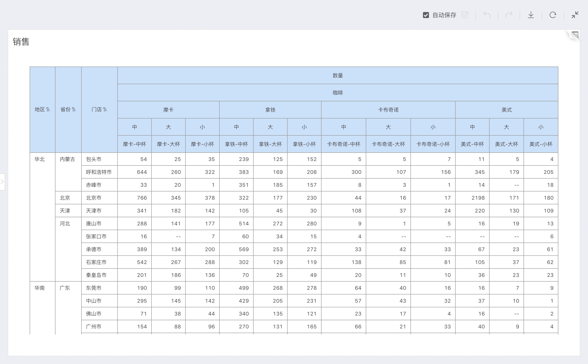Expand the left side panel arrow

point(2,182)
